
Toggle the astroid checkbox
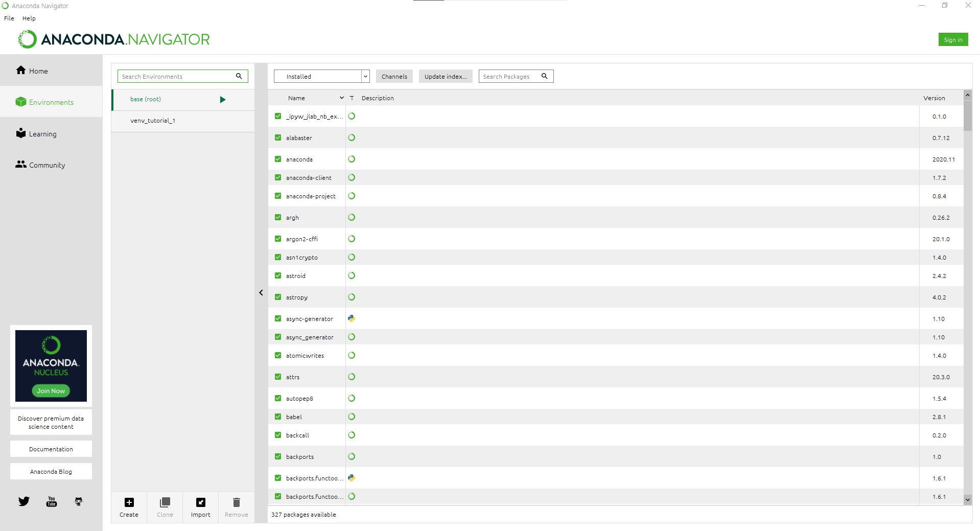click(x=278, y=275)
